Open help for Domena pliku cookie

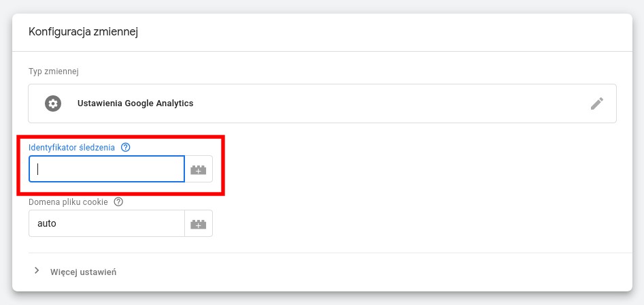click(x=118, y=202)
